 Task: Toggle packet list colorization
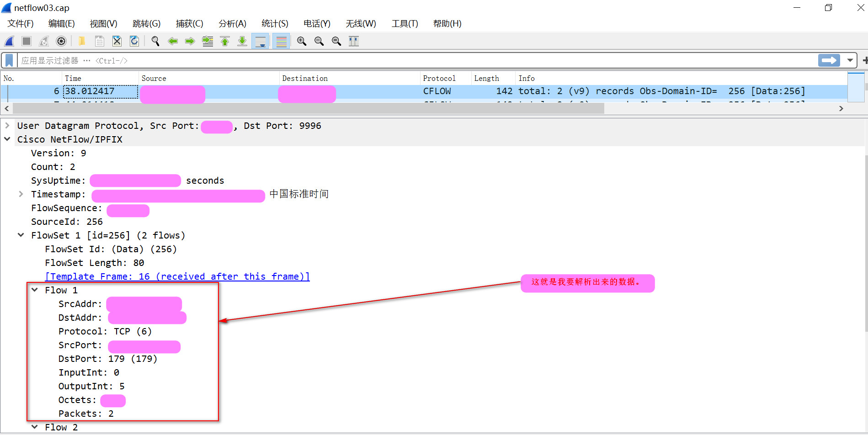(281, 41)
